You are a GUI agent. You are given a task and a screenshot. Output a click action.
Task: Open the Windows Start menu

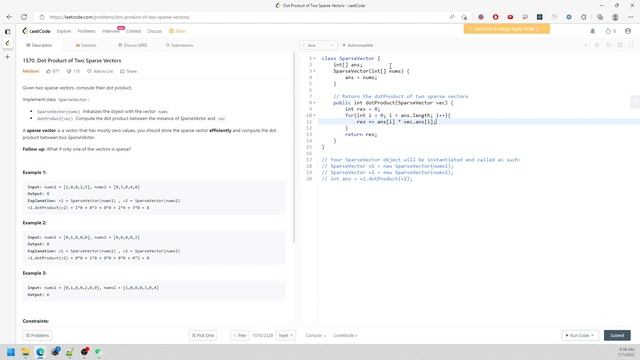pos(11,352)
